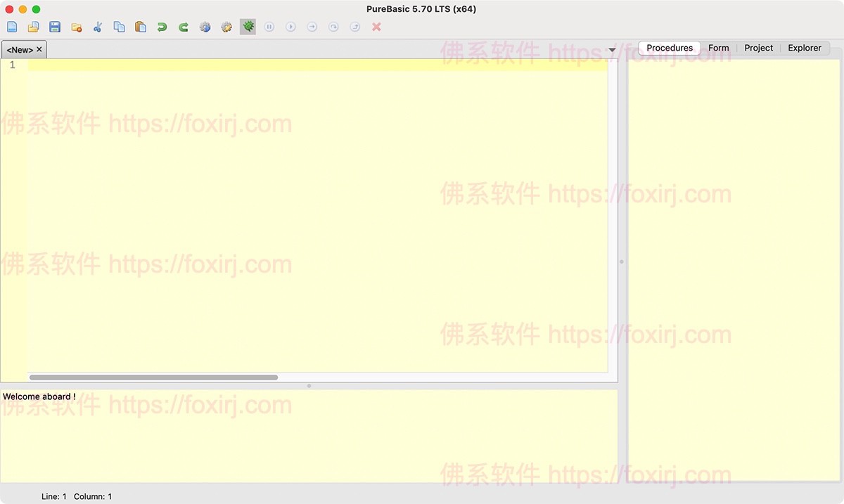
Task: Open the Project tab
Action: (758, 48)
